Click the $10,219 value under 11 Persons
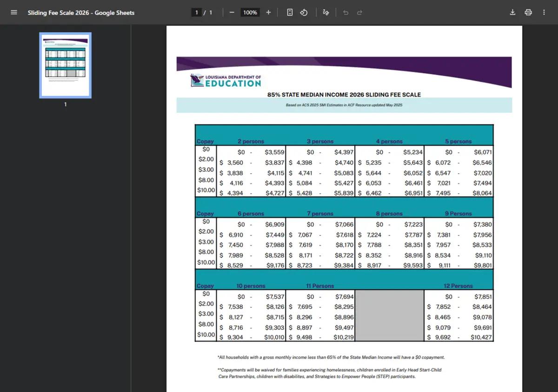The height and width of the screenshot is (392, 558). 344,338
